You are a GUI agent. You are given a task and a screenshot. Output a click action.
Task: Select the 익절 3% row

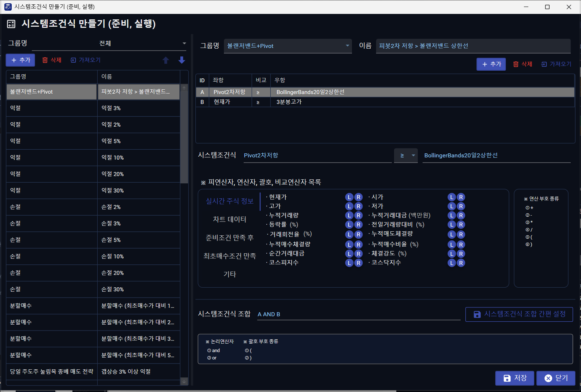click(x=93, y=108)
